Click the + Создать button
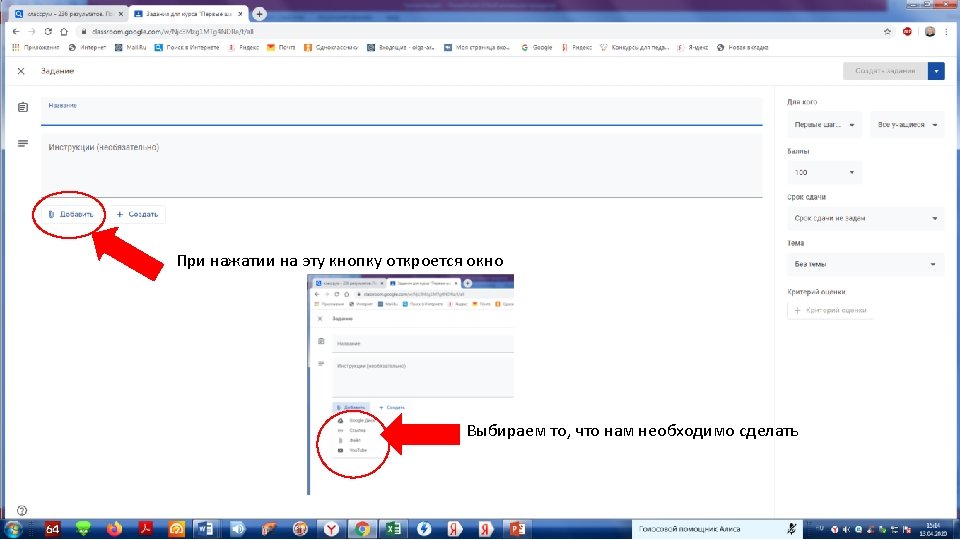The width and height of the screenshot is (960, 540). click(x=137, y=214)
